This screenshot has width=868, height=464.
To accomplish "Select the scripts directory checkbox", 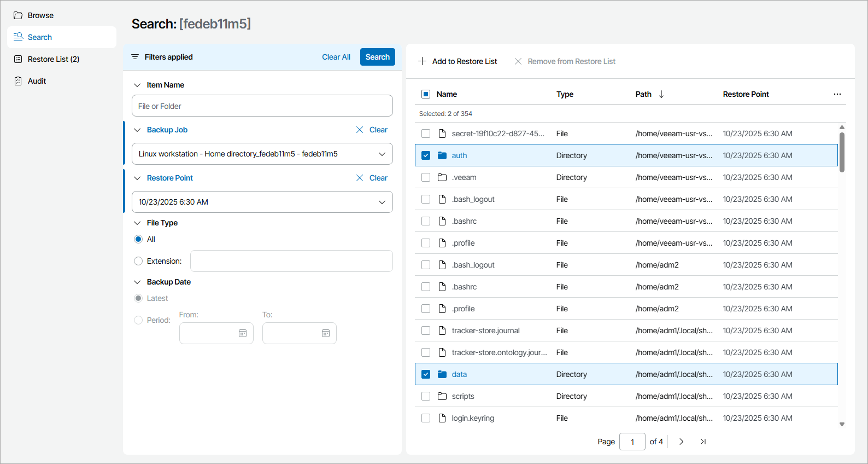I will pos(426,396).
